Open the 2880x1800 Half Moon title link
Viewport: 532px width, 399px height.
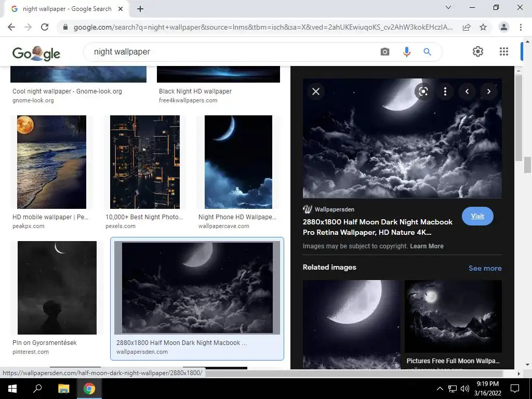pos(377,228)
